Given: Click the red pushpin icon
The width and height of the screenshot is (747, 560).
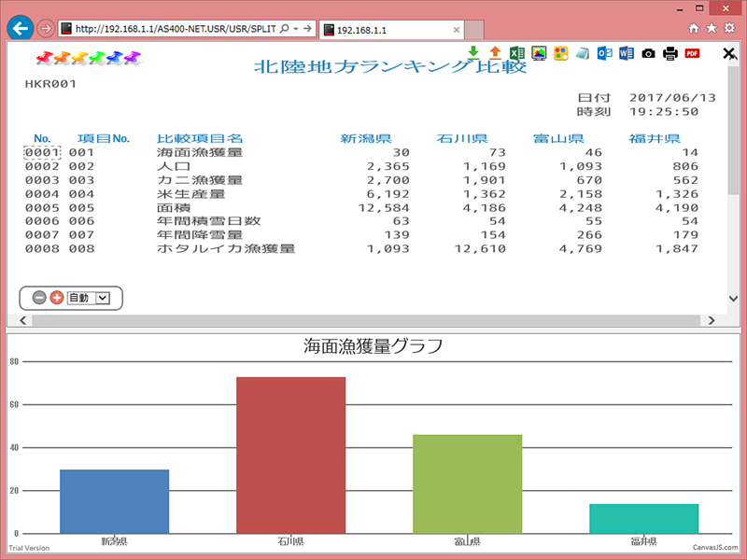Looking at the screenshot, I should coord(44,58).
